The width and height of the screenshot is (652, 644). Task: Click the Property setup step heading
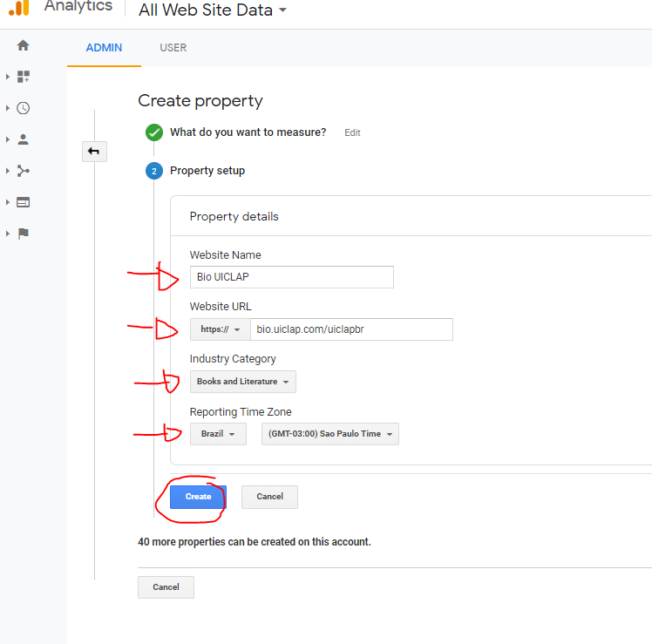pyautogui.click(x=207, y=171)
